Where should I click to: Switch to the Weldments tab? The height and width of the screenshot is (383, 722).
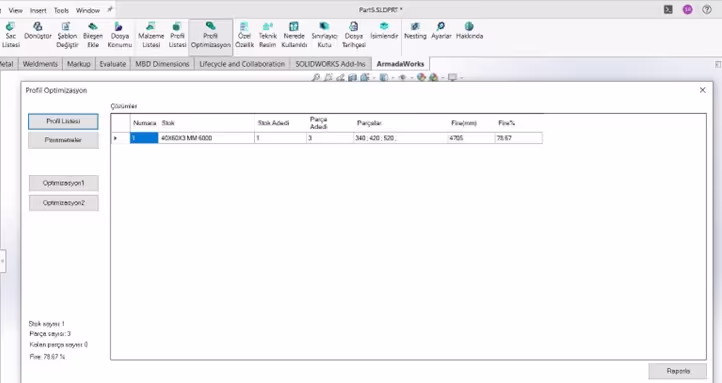[40, 64]
